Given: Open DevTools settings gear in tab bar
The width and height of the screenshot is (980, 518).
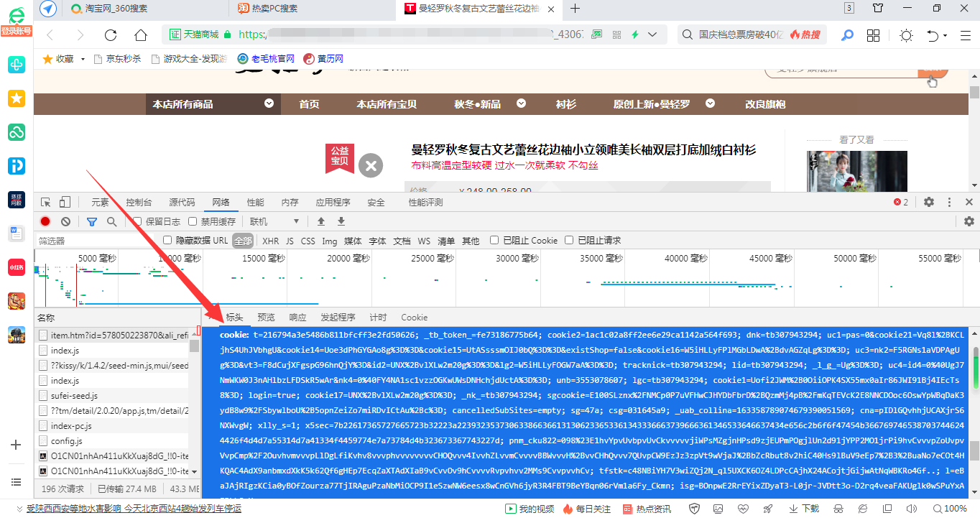Looking at the screenshot, I should 929,203.
